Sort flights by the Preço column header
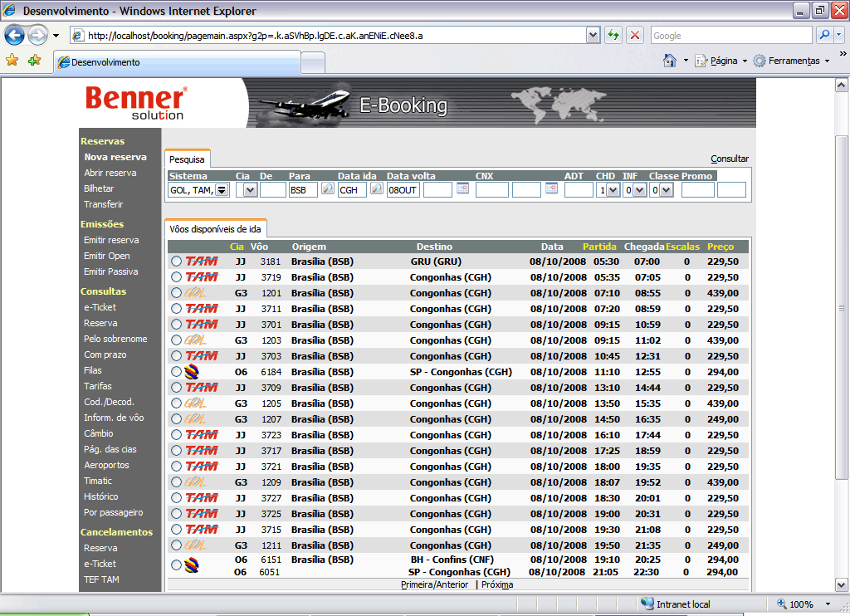This screenshot has width=850, height=616. click(x=721, y=247)
